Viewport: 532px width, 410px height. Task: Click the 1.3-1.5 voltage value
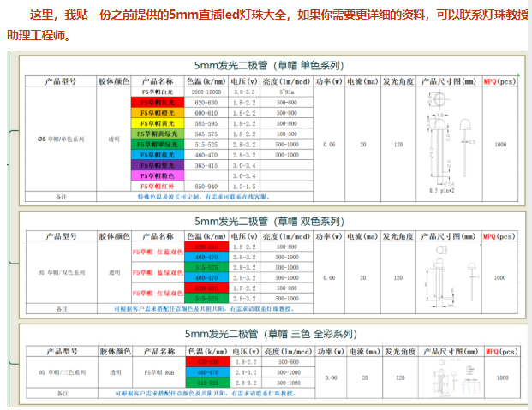click(x=244, y=187)
